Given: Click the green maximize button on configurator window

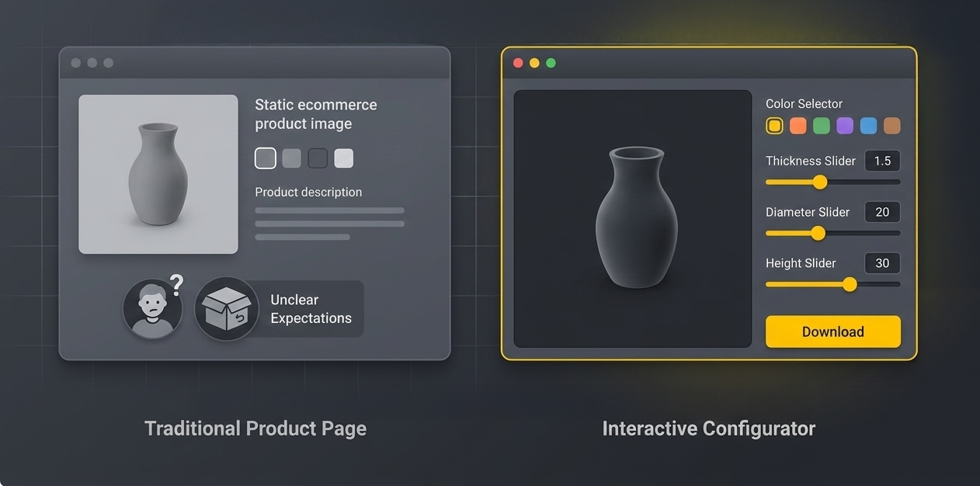Looking at the screenshot, I should point(551,63).
